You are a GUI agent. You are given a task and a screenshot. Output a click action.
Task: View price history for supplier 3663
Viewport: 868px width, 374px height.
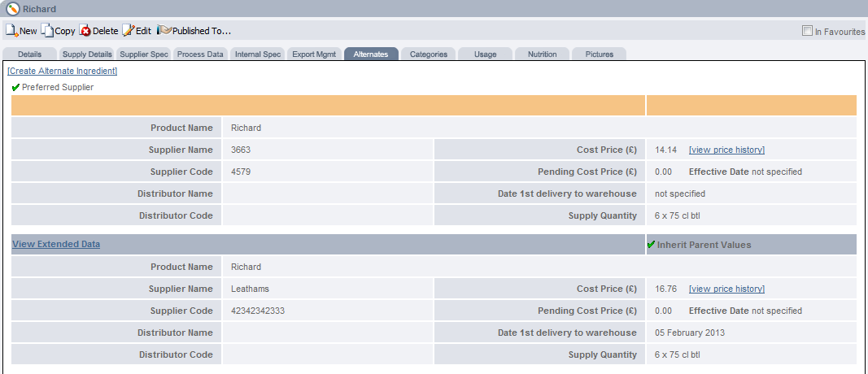(726, 150)
